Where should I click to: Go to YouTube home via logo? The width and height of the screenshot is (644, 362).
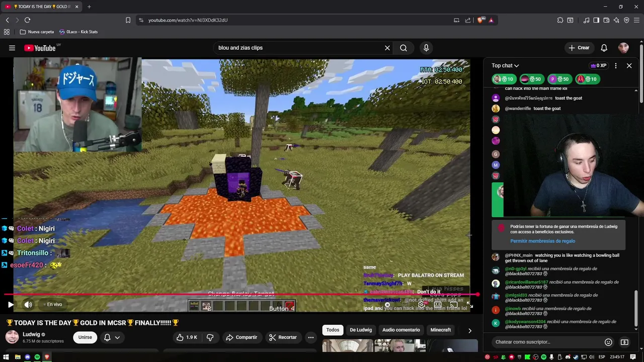[x=40, y=48]
